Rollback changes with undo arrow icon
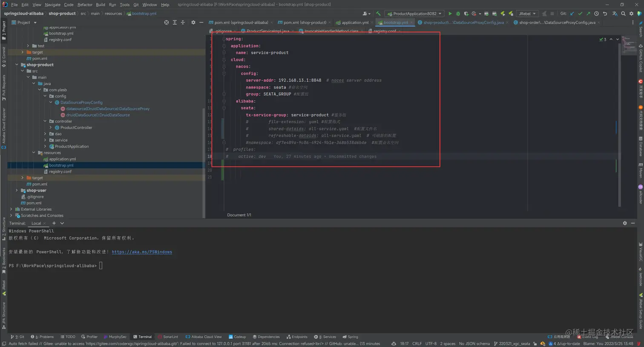This screenshot has height=347, width=644. pyautogui.click(x=605, y=14)
